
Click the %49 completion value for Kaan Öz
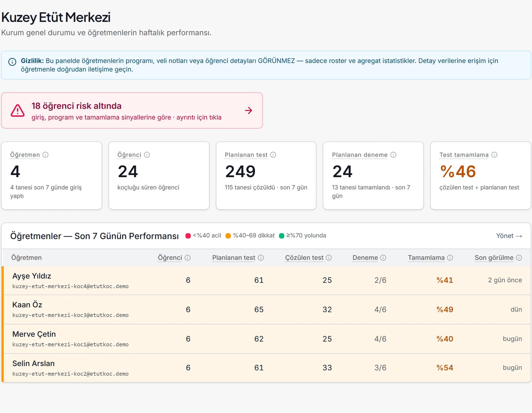pos(445,309)
